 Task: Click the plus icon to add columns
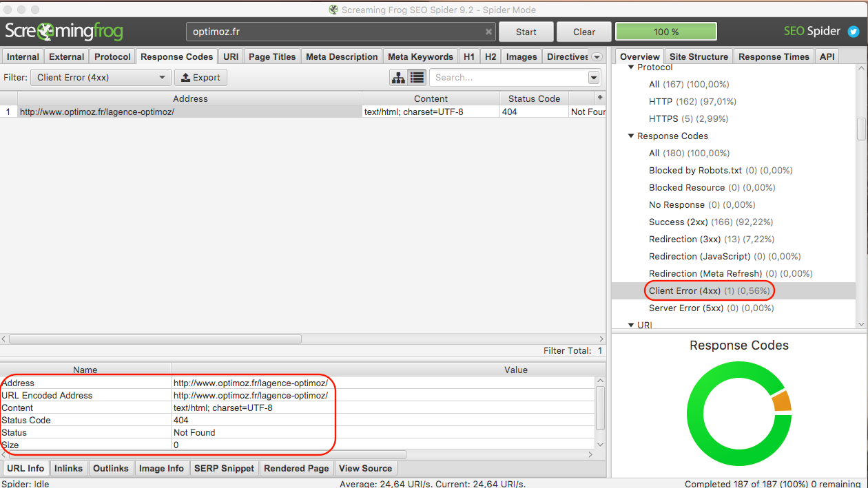click(x=599, y=98)
